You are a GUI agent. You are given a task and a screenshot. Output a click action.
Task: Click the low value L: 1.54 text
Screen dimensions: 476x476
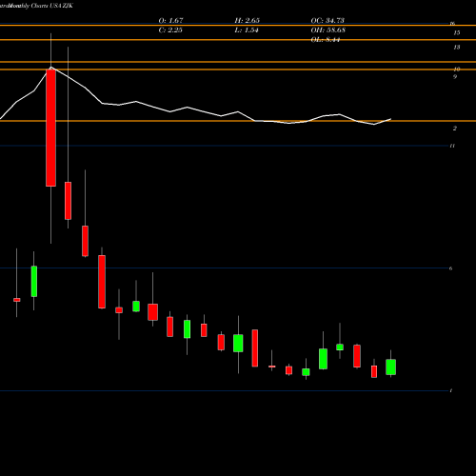(x=247, y=30)
